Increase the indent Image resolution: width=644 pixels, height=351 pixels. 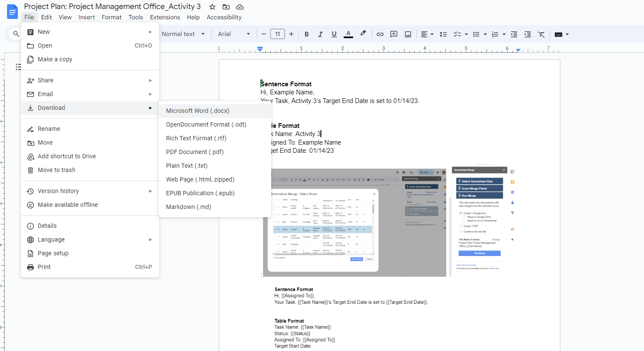[x=527, y=34]
